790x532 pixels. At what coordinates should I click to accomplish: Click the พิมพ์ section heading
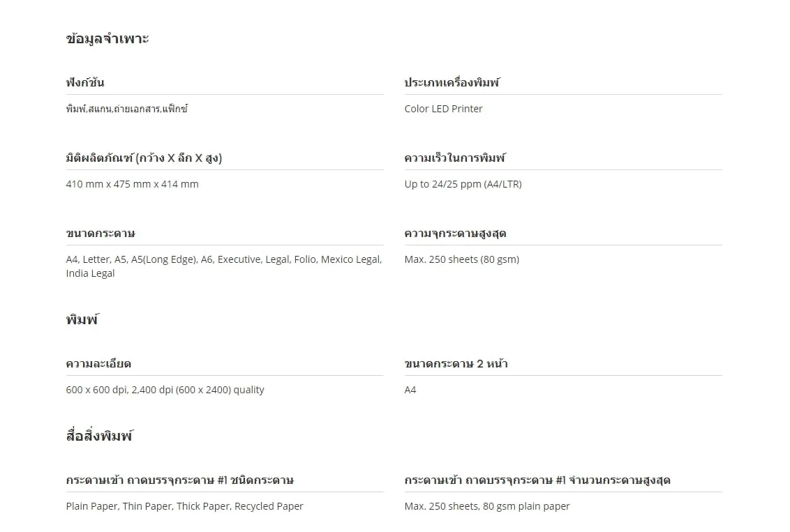(x=82, y=320)
